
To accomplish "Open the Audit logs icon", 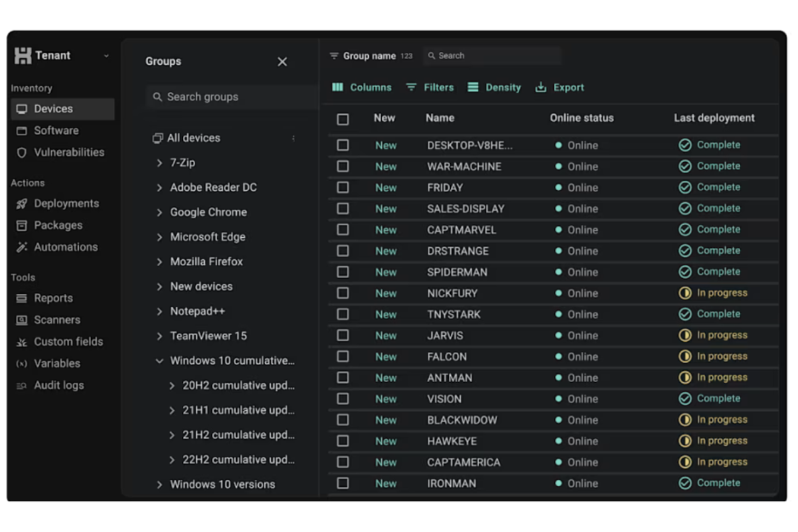I will [x=22, y=385].
